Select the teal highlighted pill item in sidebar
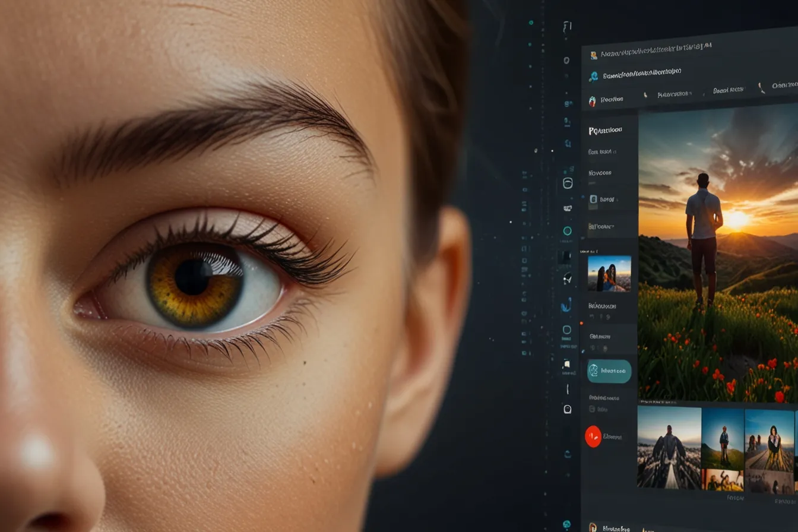This screenshot has width=798, height=532. point(609,371)
